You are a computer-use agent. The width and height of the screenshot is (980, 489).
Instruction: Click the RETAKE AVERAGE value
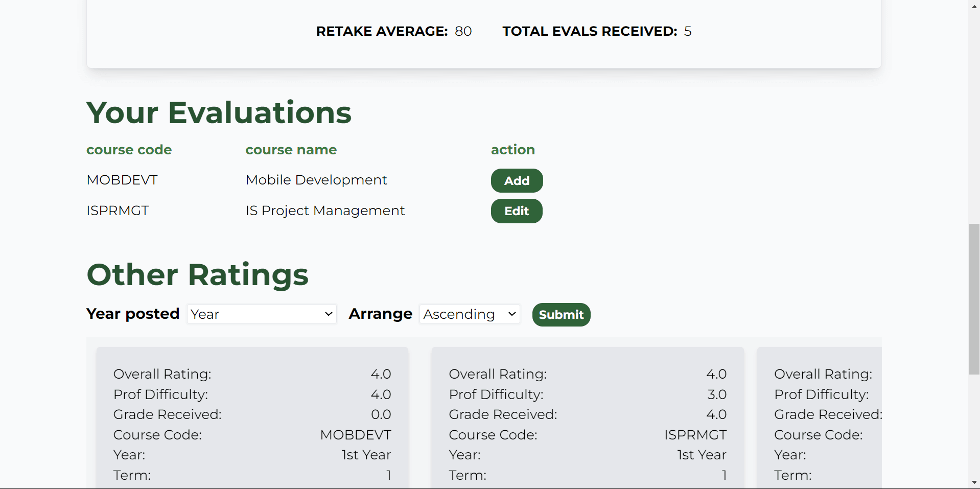coord(463,31)
